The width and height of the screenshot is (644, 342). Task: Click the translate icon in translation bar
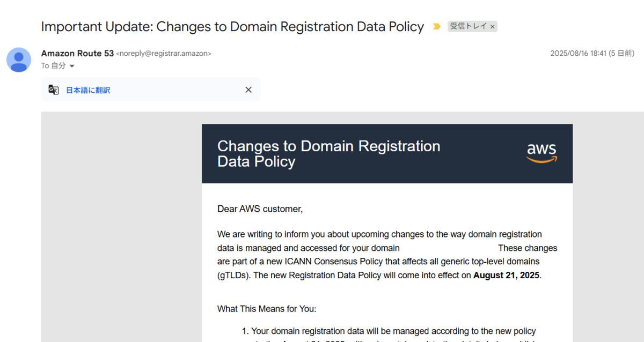pos(54,90)
